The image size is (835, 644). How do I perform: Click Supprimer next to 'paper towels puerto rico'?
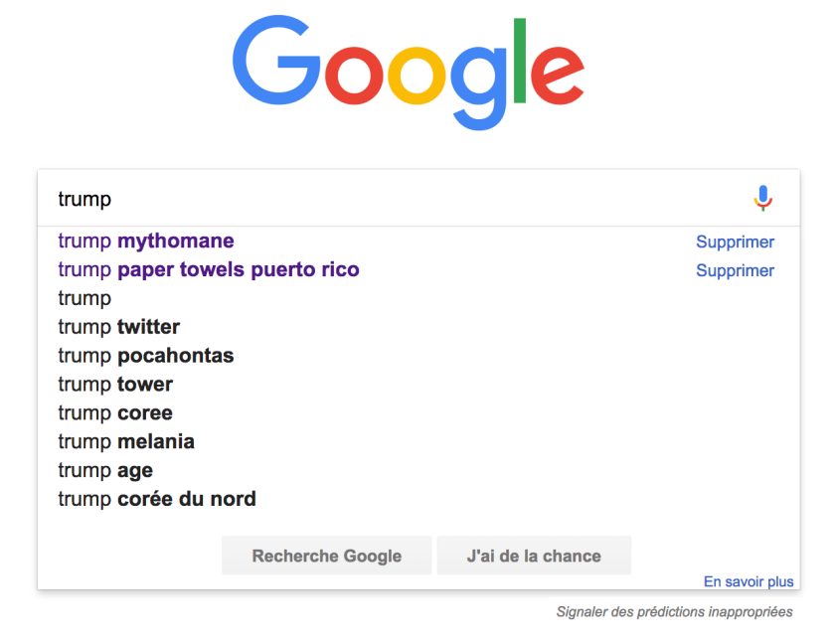point(735,271)
